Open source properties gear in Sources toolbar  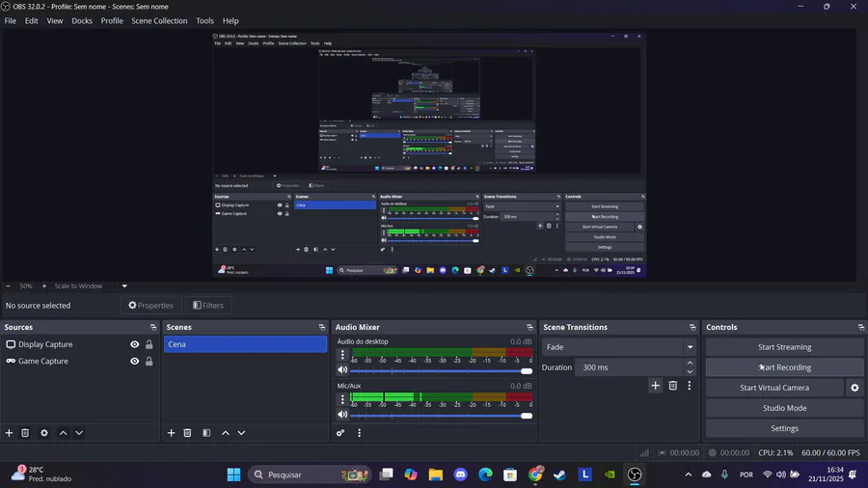pyautogui.click(x=44, y=433)
